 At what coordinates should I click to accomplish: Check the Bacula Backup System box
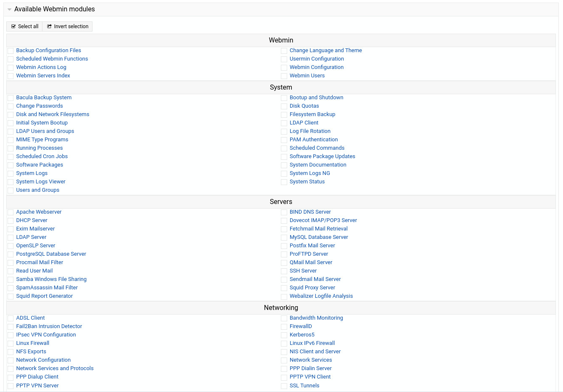coord(11,98)
